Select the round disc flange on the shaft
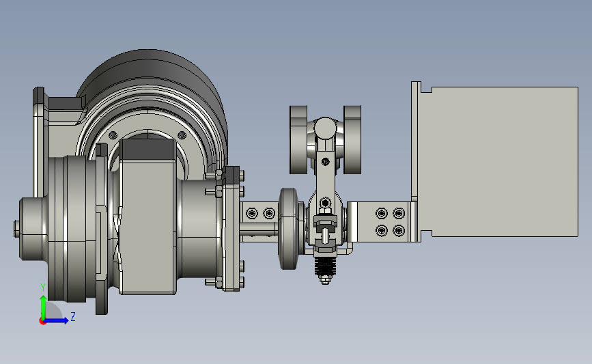Screen dimensions: 592x364 pyautogui.click(x=288, y=229)
